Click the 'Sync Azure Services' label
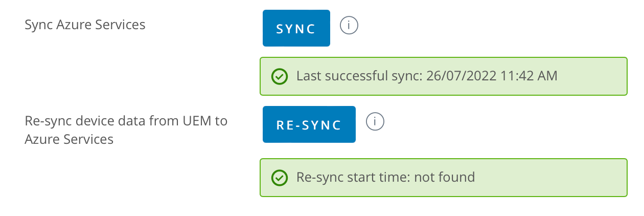644x216 pixels. [x=85, y=25]
